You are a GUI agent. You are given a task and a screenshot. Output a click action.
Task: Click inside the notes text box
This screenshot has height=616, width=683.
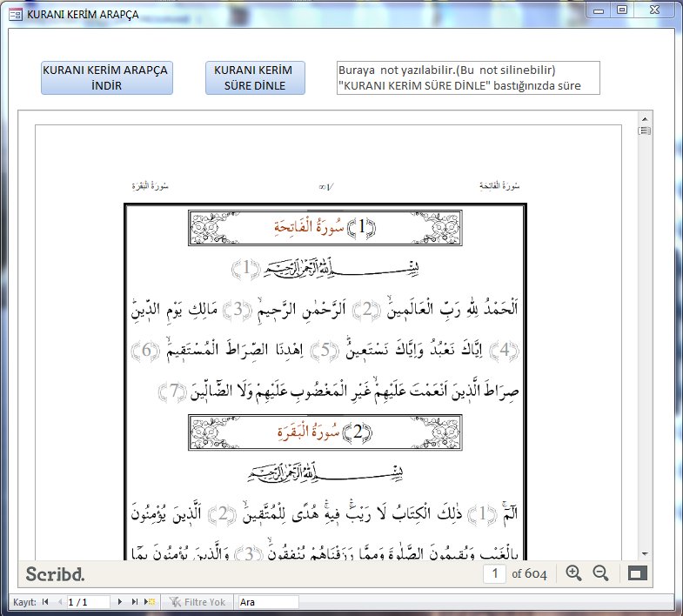click(468, 77)
